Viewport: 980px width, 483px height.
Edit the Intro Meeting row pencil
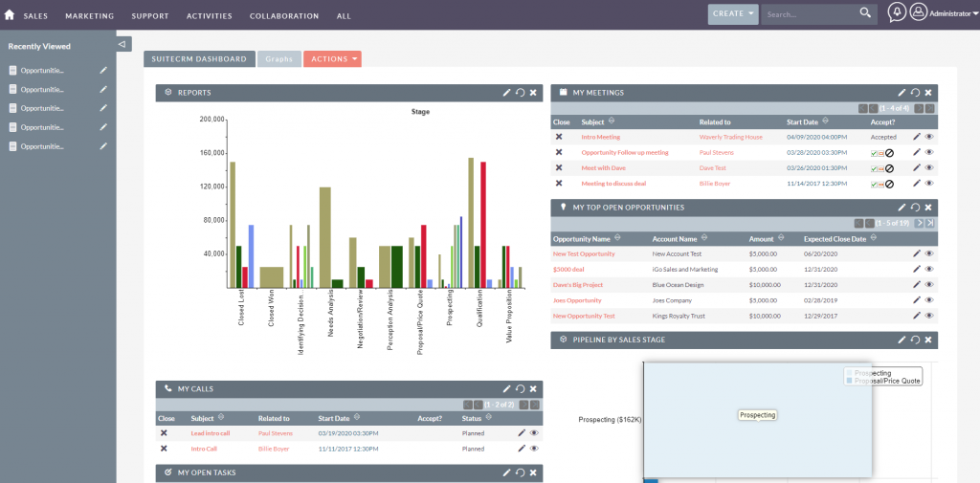pyautogui.click(x=917, y=136)
